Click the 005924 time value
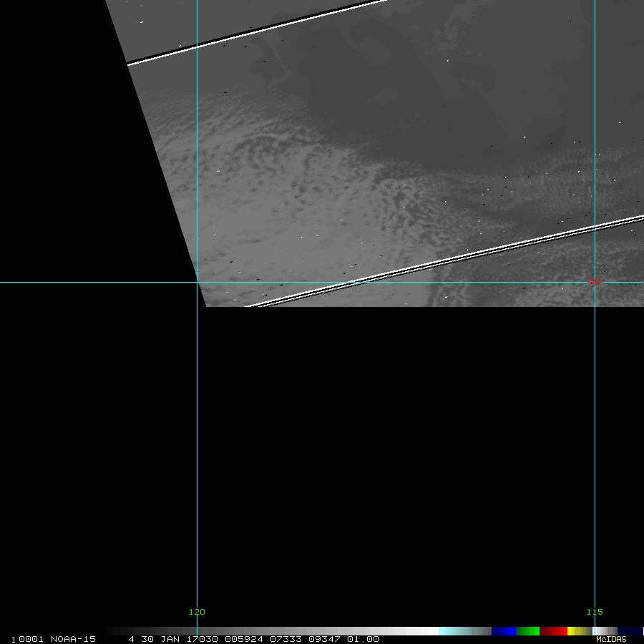Screen dimensions: 644x644 click(x=244, y=639)
